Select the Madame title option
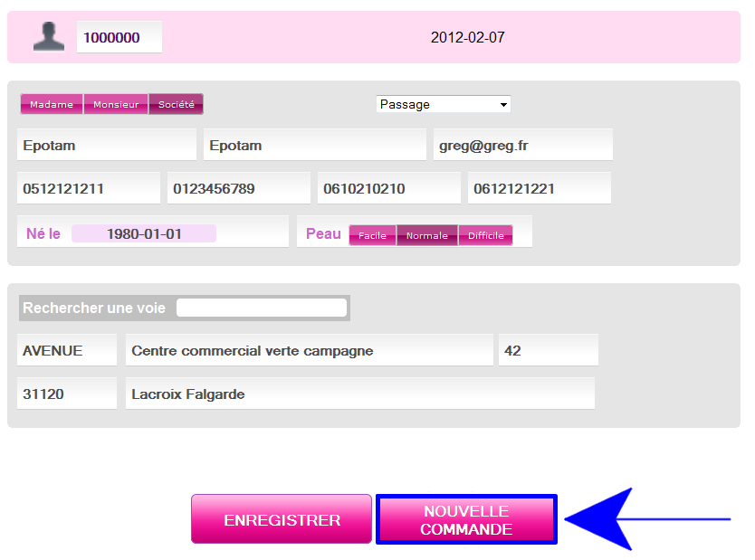 tap(52, 105)
